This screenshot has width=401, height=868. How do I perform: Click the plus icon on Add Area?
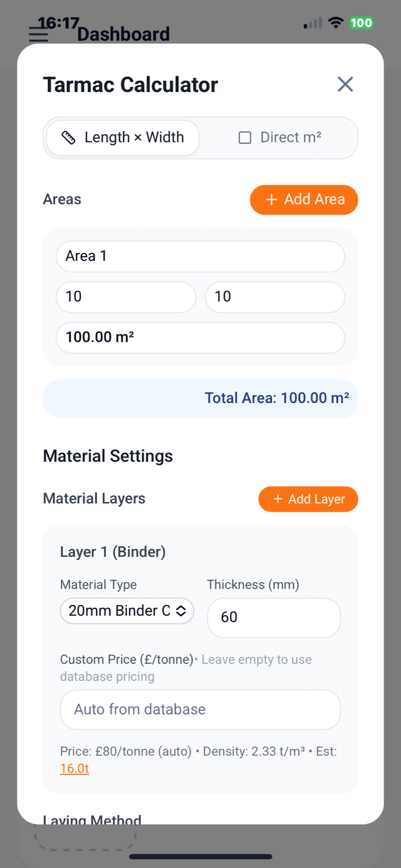pos(271,200)
